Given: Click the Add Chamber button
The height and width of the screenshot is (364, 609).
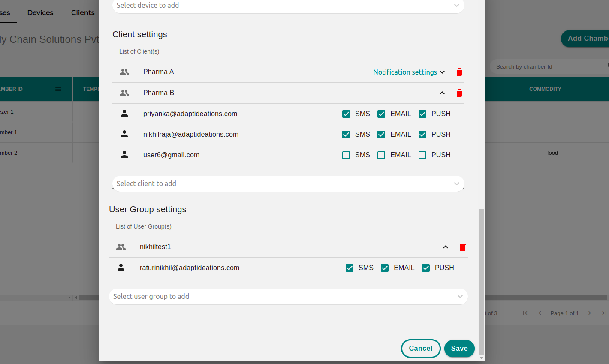Looking at the screenshot, I should 585,39.
